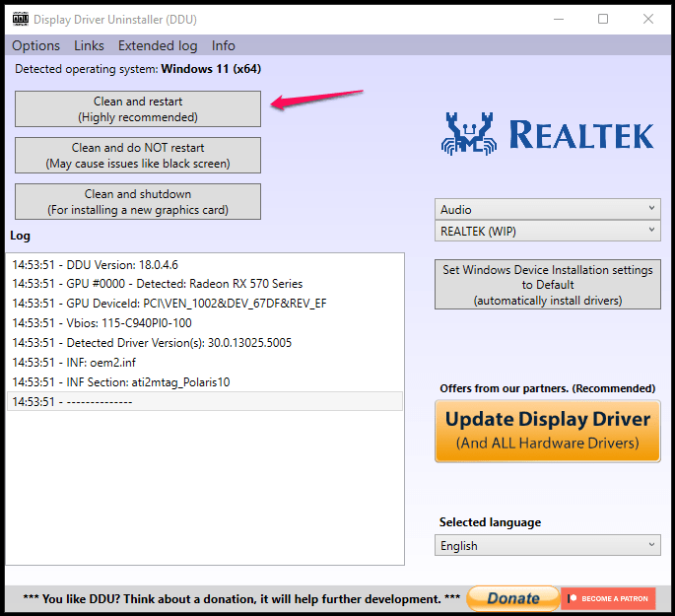675x616 pixels.
Task: Click the orange Update Display Driver banner
Action: (x=547, y=431)
